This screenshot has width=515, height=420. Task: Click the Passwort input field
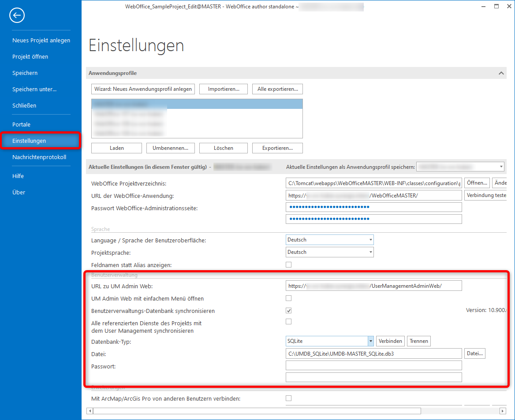coord(373,365)
